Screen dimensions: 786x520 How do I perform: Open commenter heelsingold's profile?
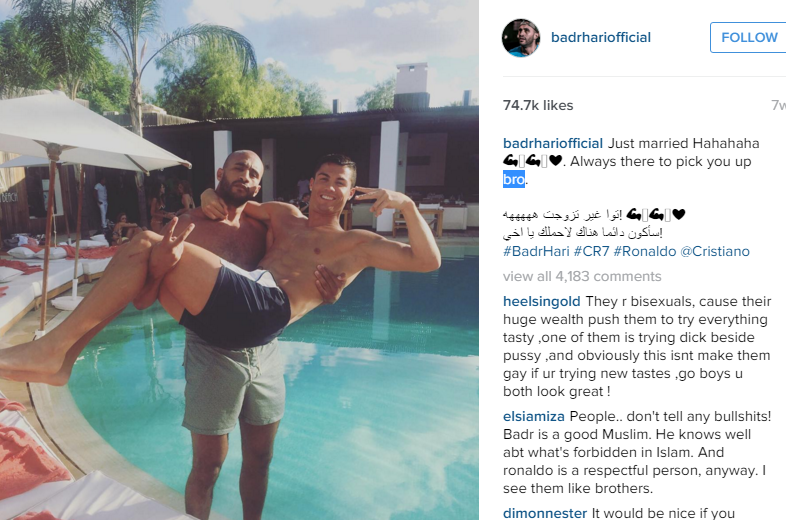[541, 301]
